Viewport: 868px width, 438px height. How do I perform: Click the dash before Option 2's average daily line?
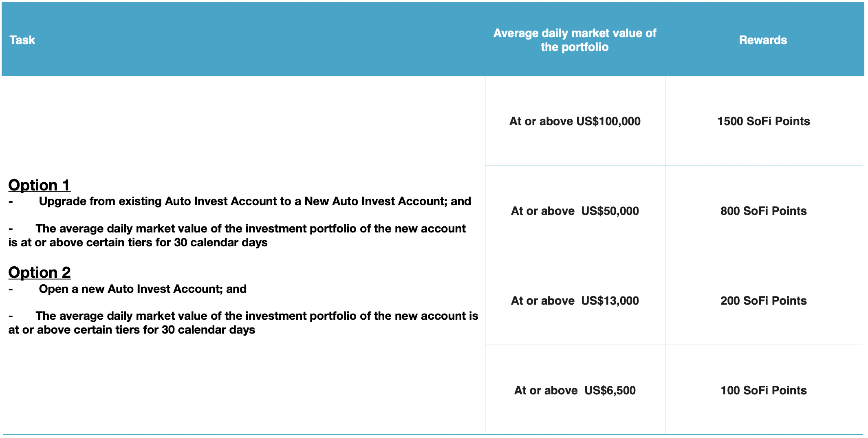[x=11, y=316]
